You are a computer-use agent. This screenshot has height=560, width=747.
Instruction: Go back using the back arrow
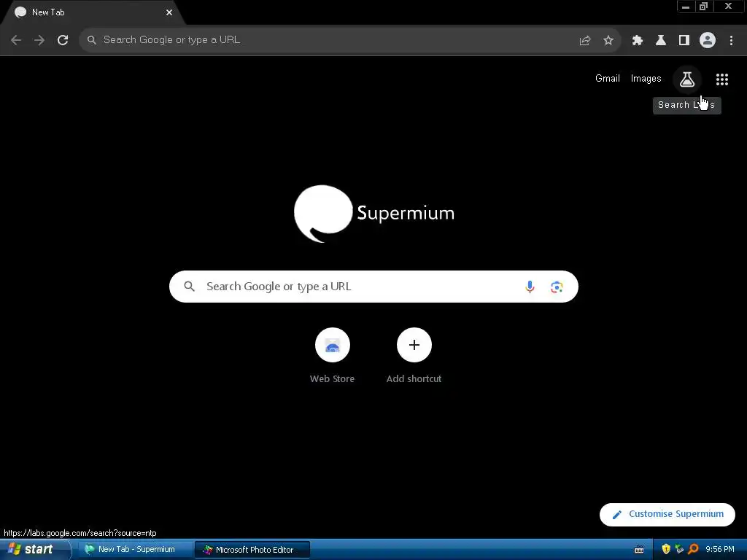[16, 40]
